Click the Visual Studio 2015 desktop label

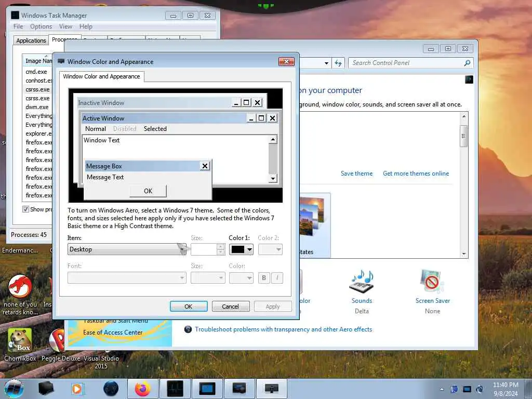click(x=101, y=362)
